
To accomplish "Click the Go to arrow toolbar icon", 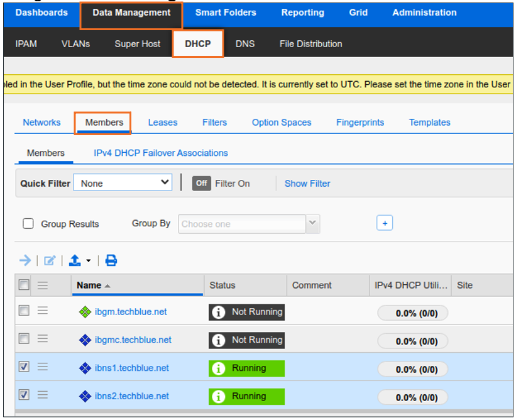I will (x=25, y=260).
